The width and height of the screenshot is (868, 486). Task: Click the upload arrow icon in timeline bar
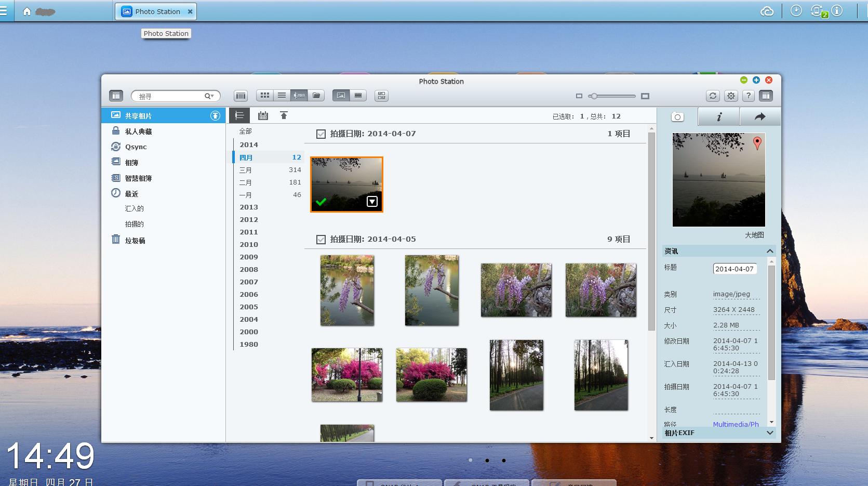[x=284, y=115]
